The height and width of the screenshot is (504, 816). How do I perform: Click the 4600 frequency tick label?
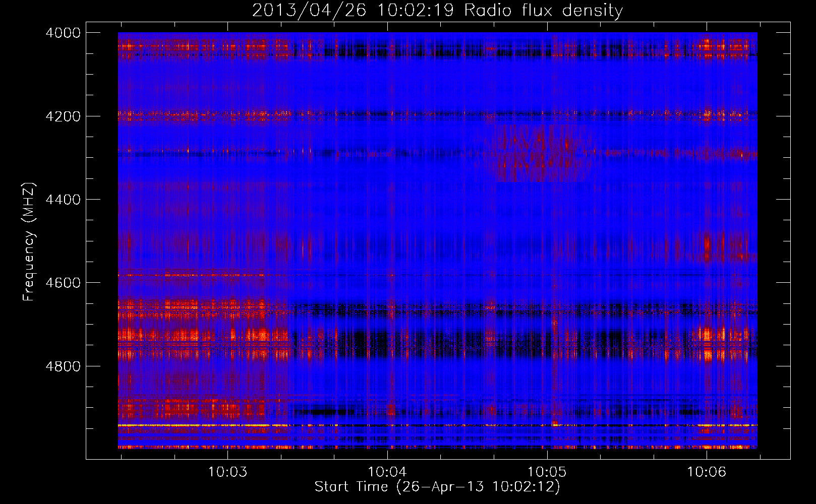pyautogui.click(x=63, y=283)
